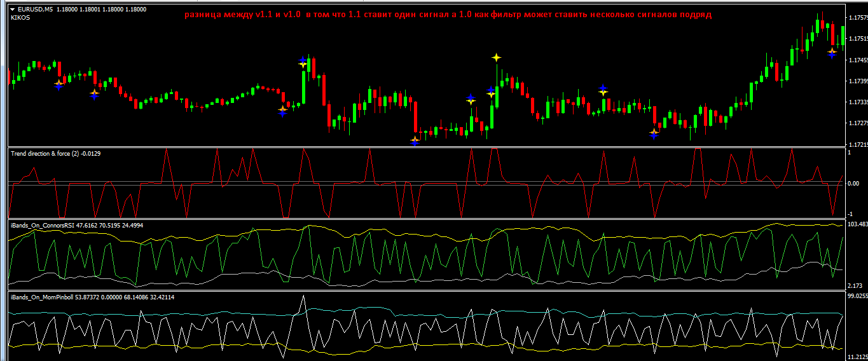Select the lone yellow star above the price spike
The width and height of the screenshot is (868, 361).
pyautogui.click(x=496, y=57)
